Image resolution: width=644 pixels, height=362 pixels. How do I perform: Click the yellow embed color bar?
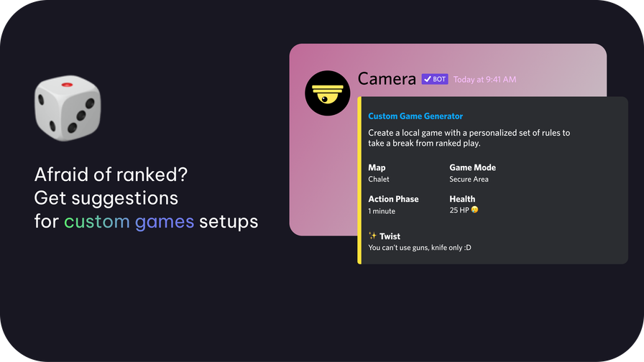coord(359,180)
